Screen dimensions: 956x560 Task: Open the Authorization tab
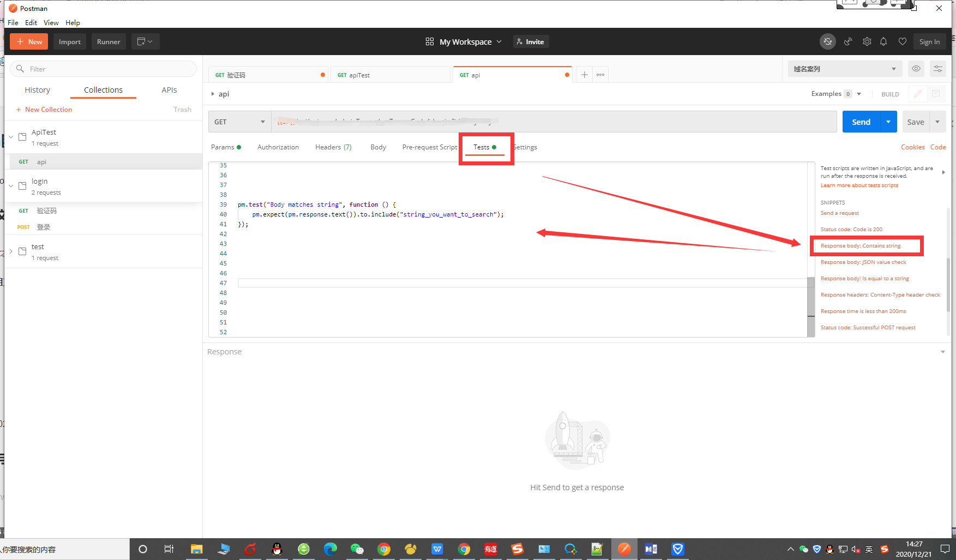(278, 147)
